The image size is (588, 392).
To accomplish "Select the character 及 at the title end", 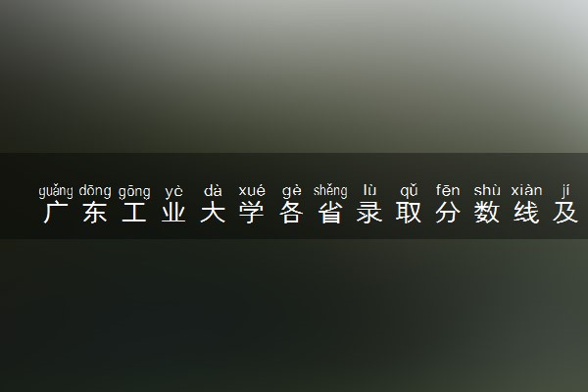I will coord(565,213).
